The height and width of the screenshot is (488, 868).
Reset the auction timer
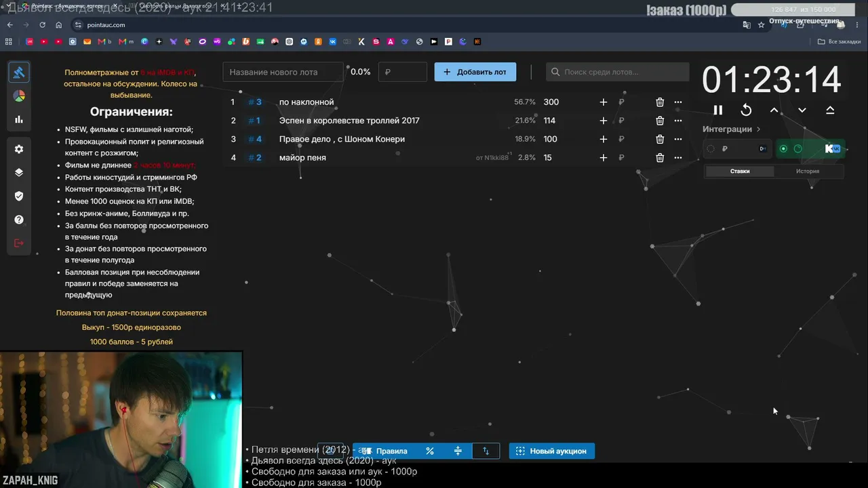pyautogui.click(x=746, y=110)
